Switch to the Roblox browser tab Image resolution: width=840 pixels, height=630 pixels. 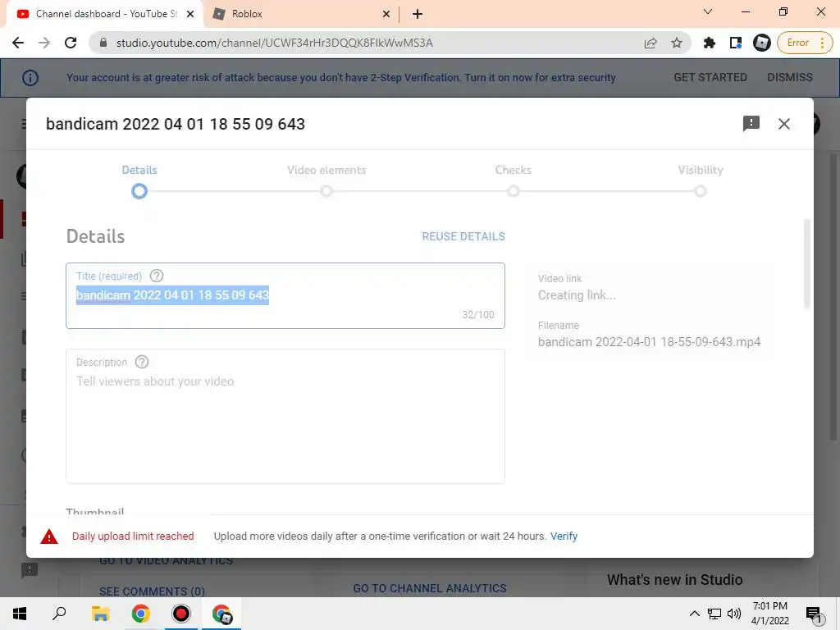300,14
